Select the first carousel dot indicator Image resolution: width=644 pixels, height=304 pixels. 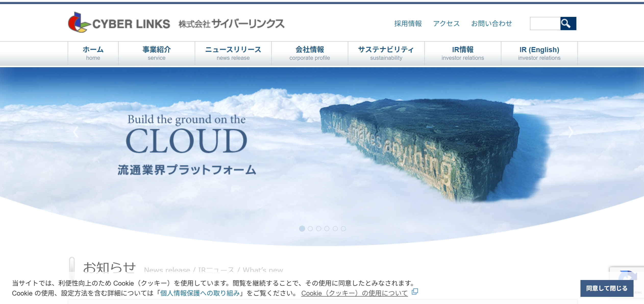click(x=302, y=229)
